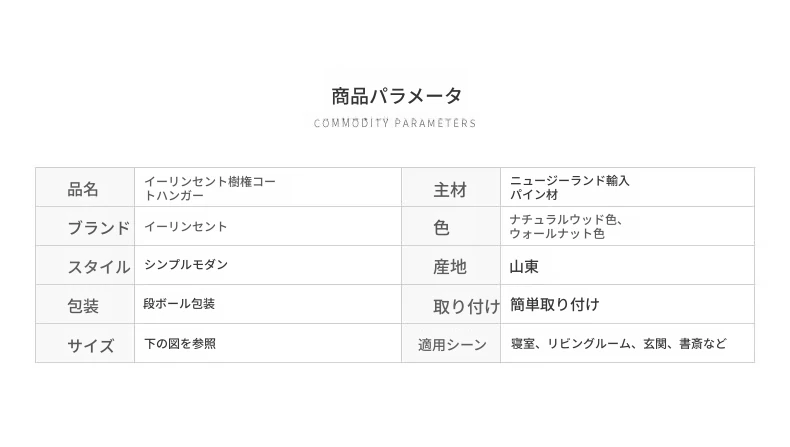
Task: Select the 色 label cell
Action: pyautogui.click(x=441, y=228)
